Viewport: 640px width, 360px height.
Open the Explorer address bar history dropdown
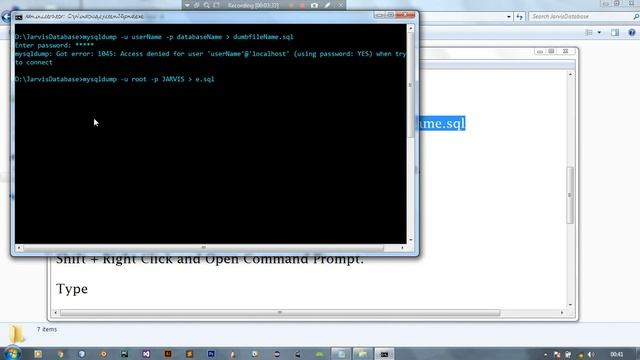tap(509, 17)
